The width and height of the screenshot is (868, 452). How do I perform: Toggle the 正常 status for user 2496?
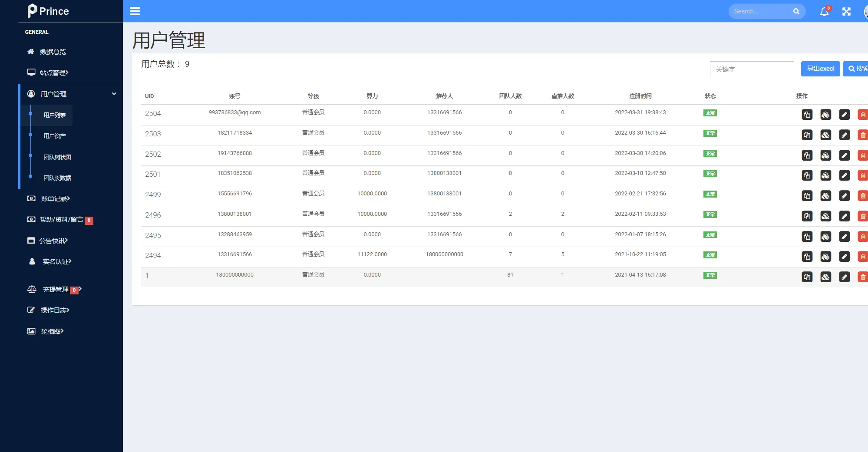710,214
